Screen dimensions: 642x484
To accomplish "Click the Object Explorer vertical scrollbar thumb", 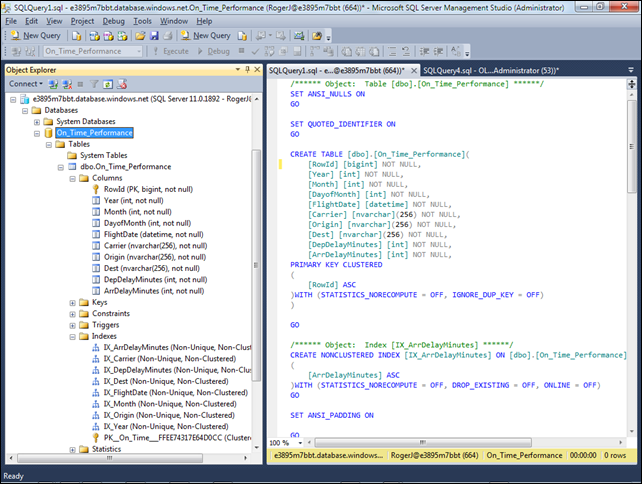I will [x=256, y=265].
